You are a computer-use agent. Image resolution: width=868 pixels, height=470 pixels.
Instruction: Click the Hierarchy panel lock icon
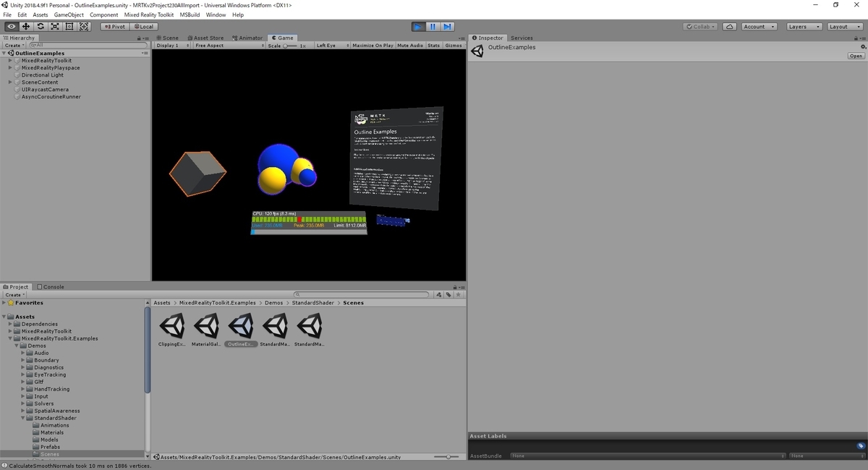(137, 38)
